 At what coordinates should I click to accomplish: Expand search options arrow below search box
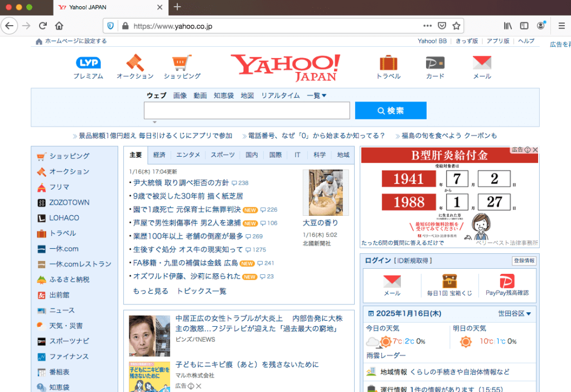(154, 123)
